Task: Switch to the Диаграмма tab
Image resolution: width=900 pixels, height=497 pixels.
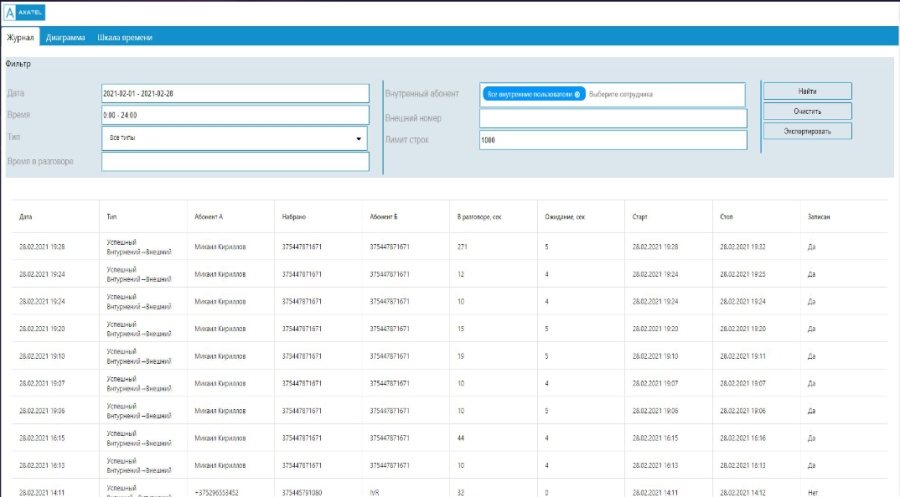Action: [x=66, y=38]
